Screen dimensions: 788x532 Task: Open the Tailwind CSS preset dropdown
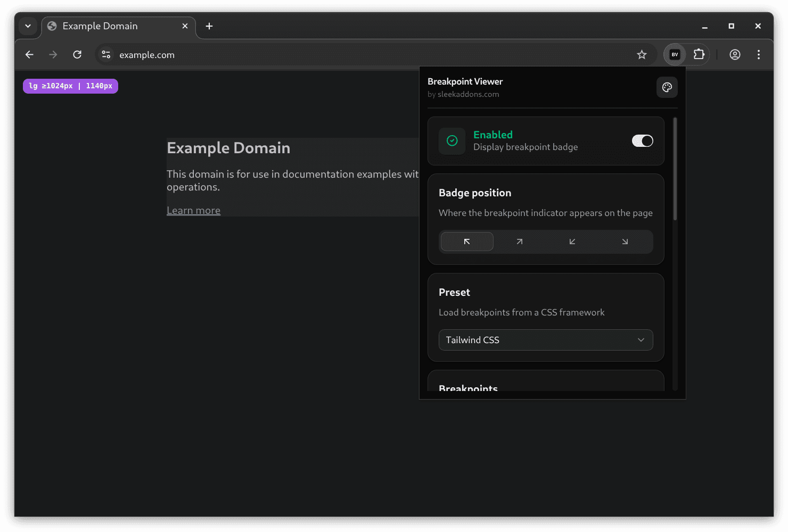[x=545, y=340]
